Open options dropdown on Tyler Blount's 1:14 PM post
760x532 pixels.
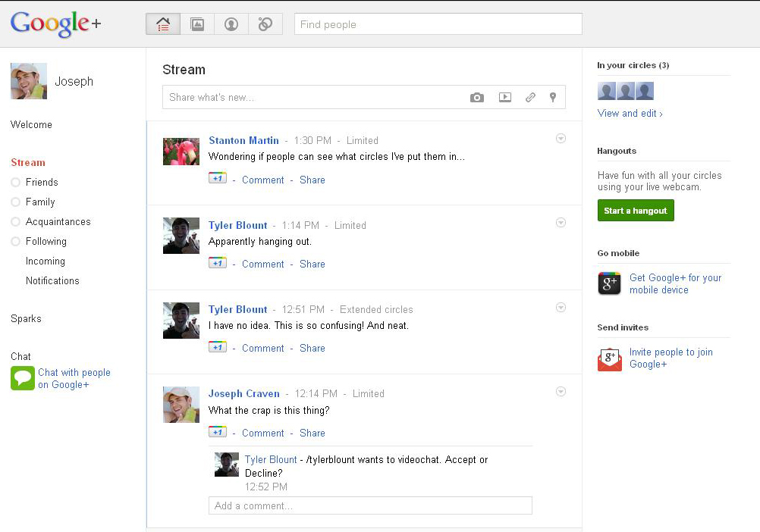tap(561, 223)
